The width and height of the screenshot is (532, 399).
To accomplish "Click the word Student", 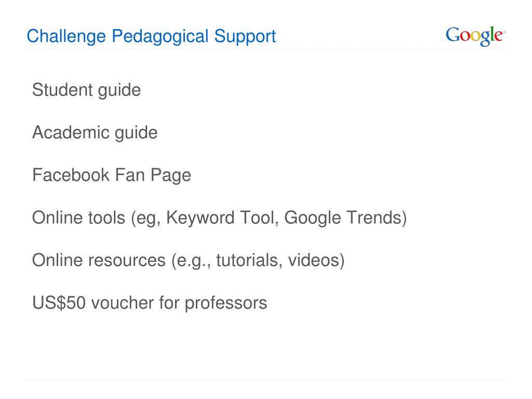I will (x=62, y=90).
